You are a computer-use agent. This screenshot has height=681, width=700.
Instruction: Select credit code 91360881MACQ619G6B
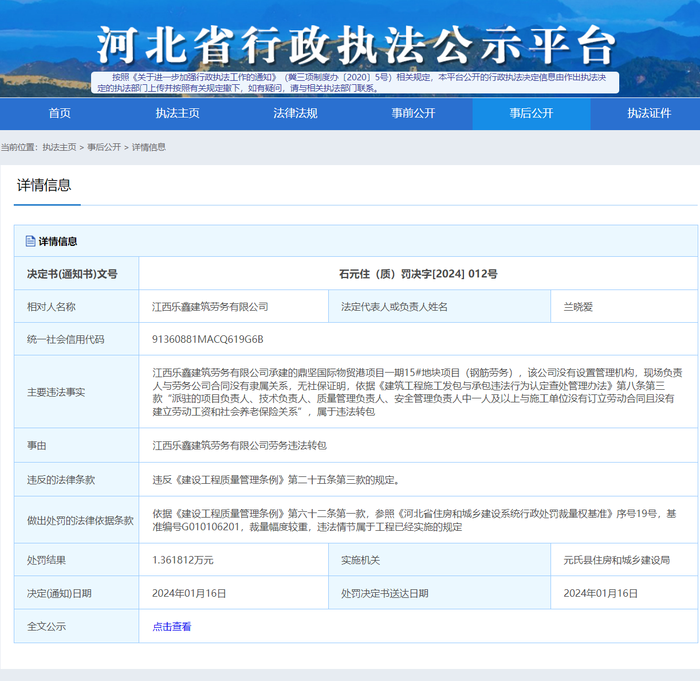pos(208,339)
